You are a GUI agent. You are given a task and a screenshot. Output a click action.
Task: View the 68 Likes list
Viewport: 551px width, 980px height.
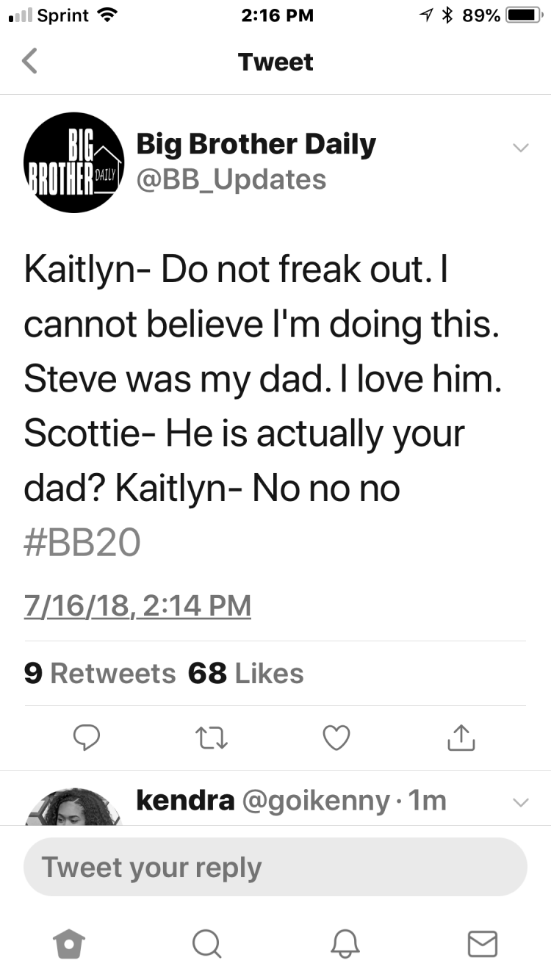point(246,673)
